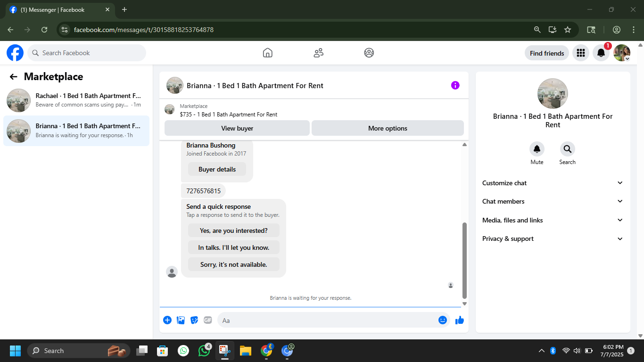Open the Rachael apartment conversation
Viewport: 644px width, 362px height.
[76, 100]
